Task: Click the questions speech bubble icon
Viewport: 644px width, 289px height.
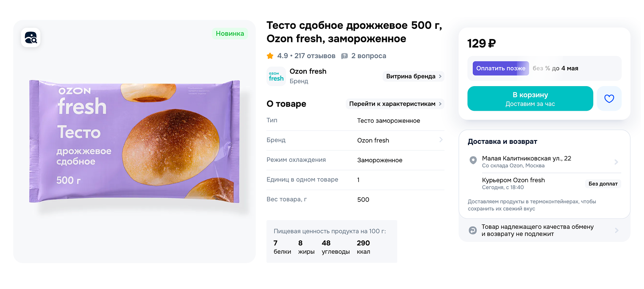Action: point(344,56)
